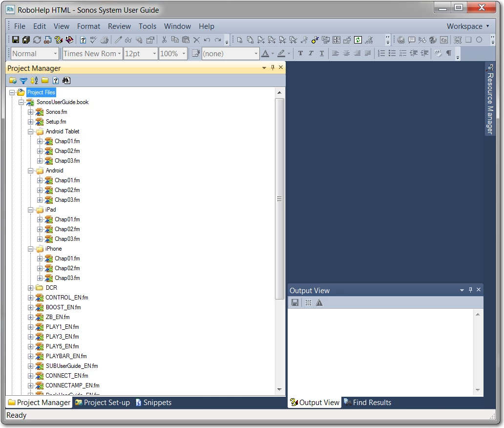Click the Save floppy disk icon
The height and width of the screenshot is (428, 504).
pyautogui.click(x=15, y=40)
